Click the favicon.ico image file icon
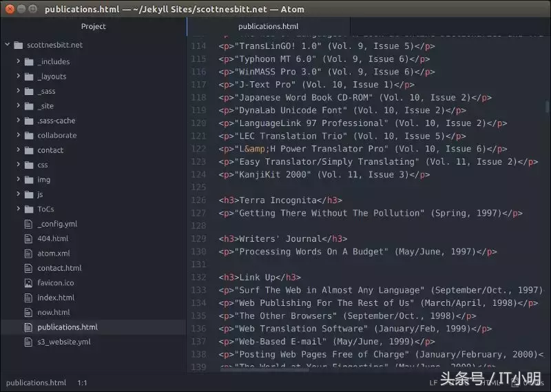This screenshot has width=551, height=392. pos(28,283)
